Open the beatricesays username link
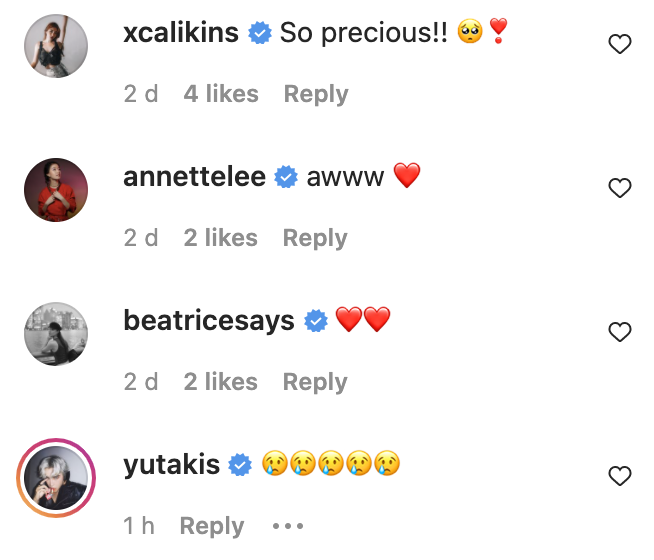Screen dimensions: 654x560 click(208, 321)
